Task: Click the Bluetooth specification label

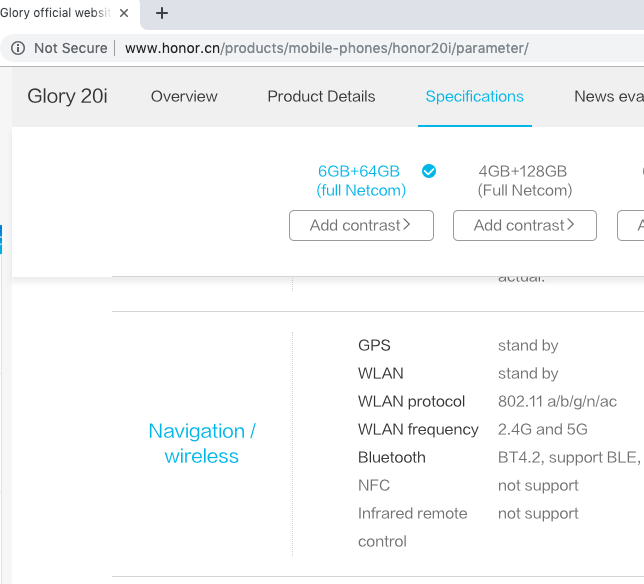Action: point(391,457)
